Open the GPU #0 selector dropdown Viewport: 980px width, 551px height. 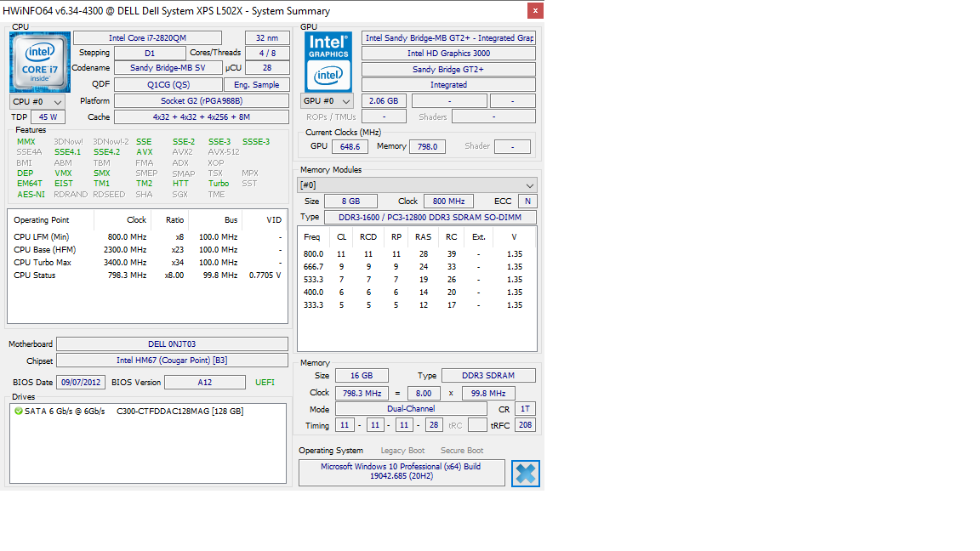(x=328, y=101)
